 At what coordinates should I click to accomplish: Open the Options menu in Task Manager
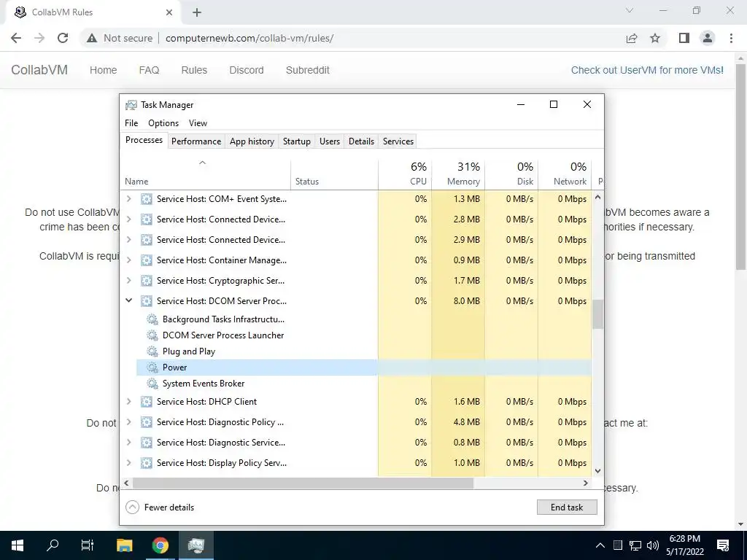tap(163, 122)
